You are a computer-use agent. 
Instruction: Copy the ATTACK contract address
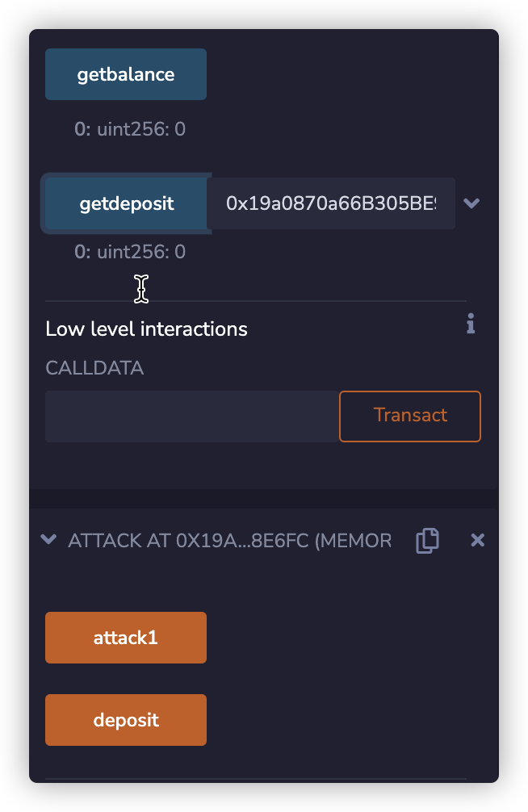427,541
